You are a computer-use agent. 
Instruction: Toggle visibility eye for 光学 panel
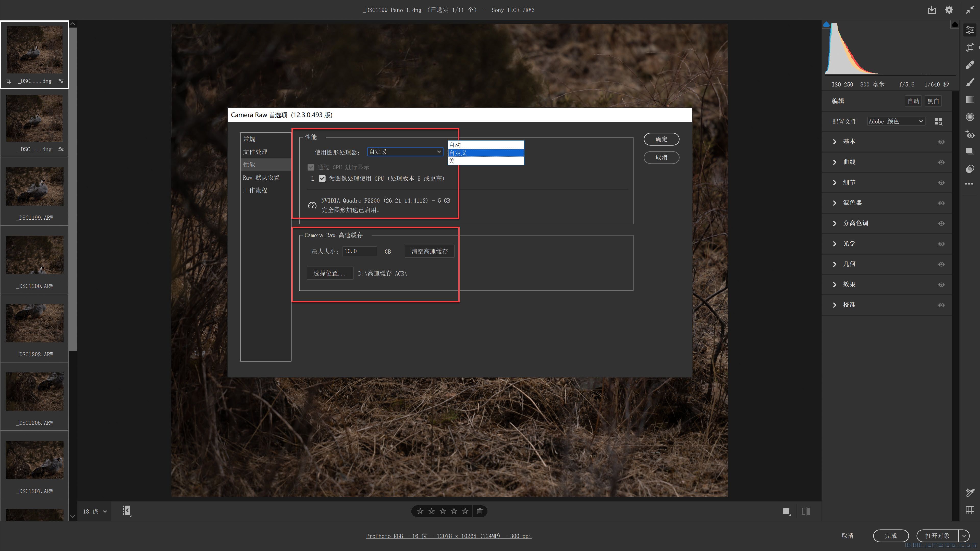pos(941,244)
